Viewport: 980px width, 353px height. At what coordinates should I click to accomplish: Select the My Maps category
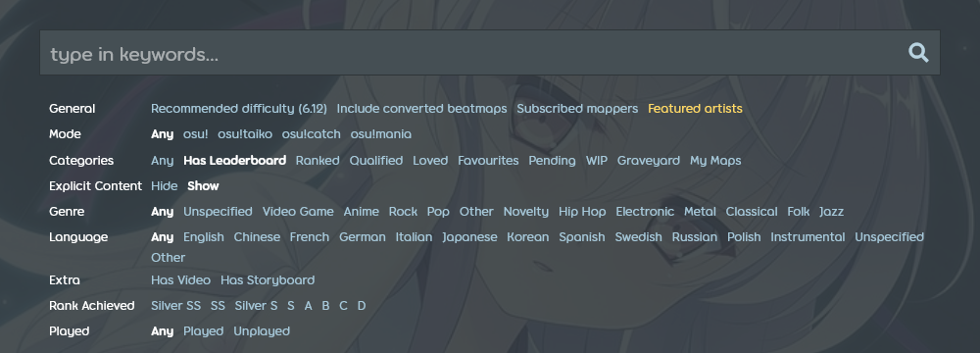(715, 161)
